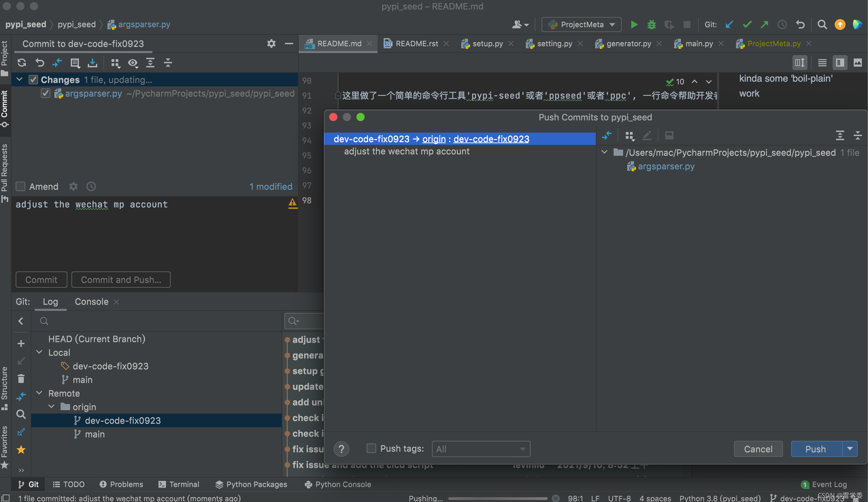Open the setup.py editor tab
The image size is (868, 502).
pyautogui.click(x=487, y=44)
